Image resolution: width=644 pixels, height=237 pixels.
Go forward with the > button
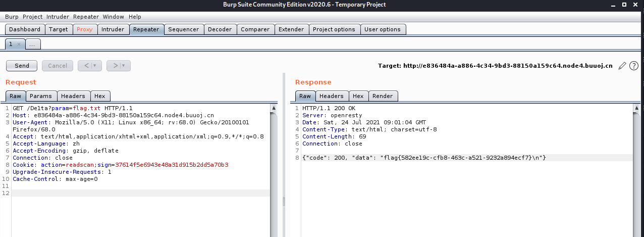pyautogui.click(x=115, y=66)
